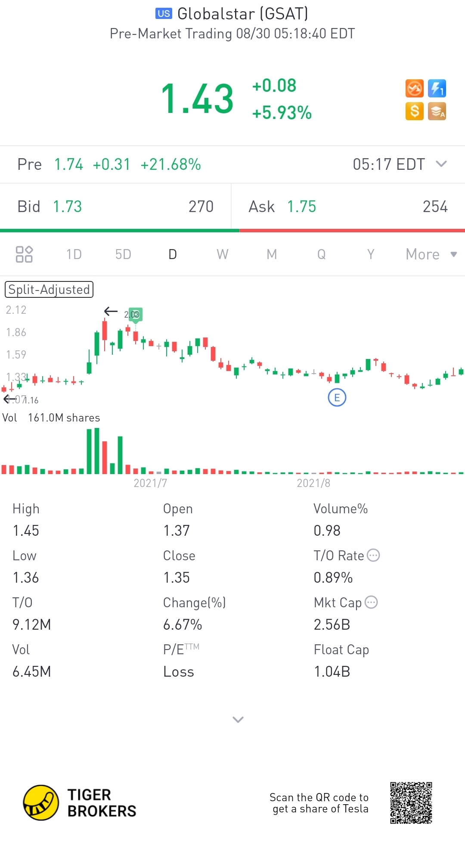Tap the P/E TTM value Loss
This screenshot has width=465, height=868.
(x=179, y=671)
